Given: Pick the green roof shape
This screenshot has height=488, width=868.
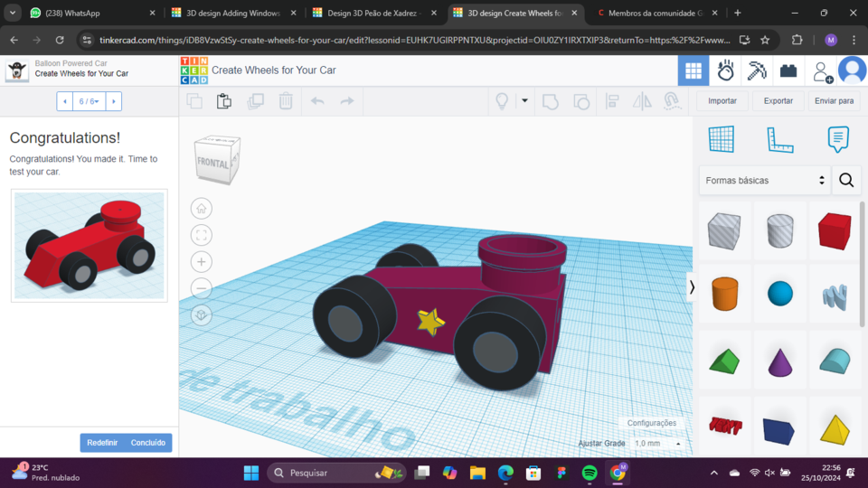Looking at the screenshot, I should click(x=724, y=361).
